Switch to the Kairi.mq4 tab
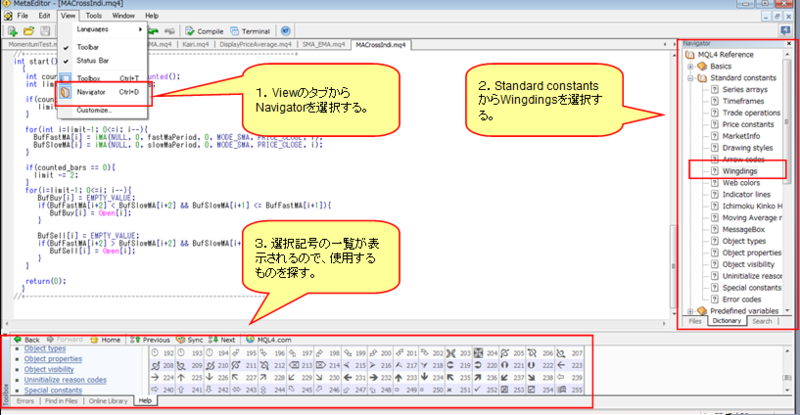Image resolution: width=800 pixels, height=415 pixels. [x=195, y=44]
